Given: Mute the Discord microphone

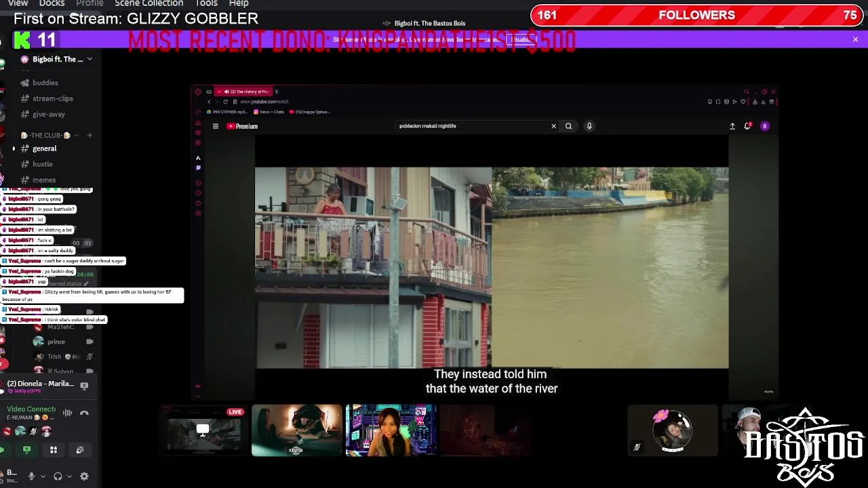Looking at the screenshot, I should [31, 476].
